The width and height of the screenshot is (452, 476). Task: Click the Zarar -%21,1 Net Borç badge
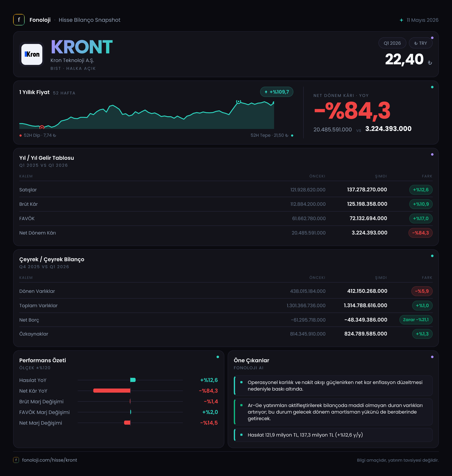click(416, 320)
